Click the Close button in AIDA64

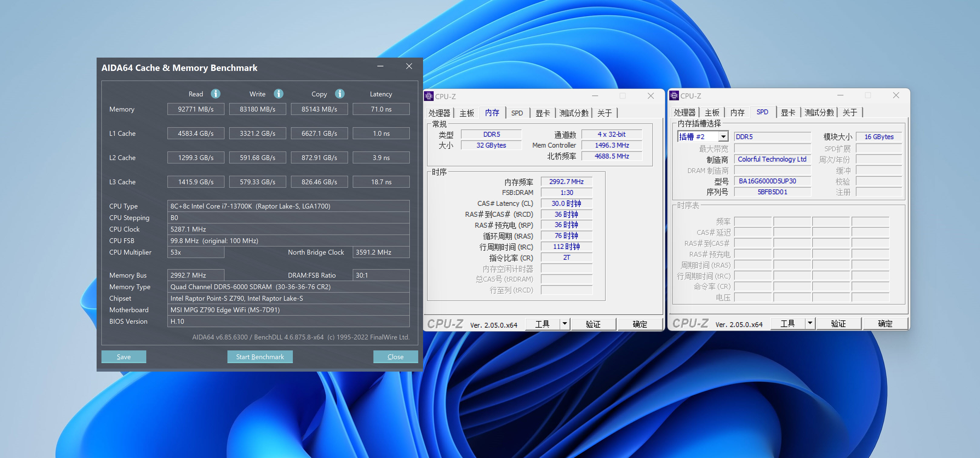(396, 357)
